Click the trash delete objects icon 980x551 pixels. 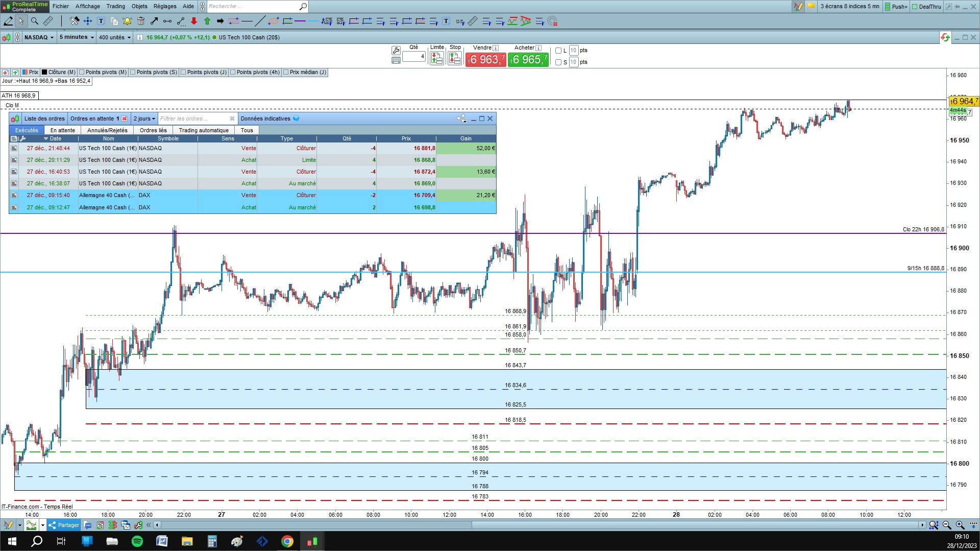(x=141, y=21)
